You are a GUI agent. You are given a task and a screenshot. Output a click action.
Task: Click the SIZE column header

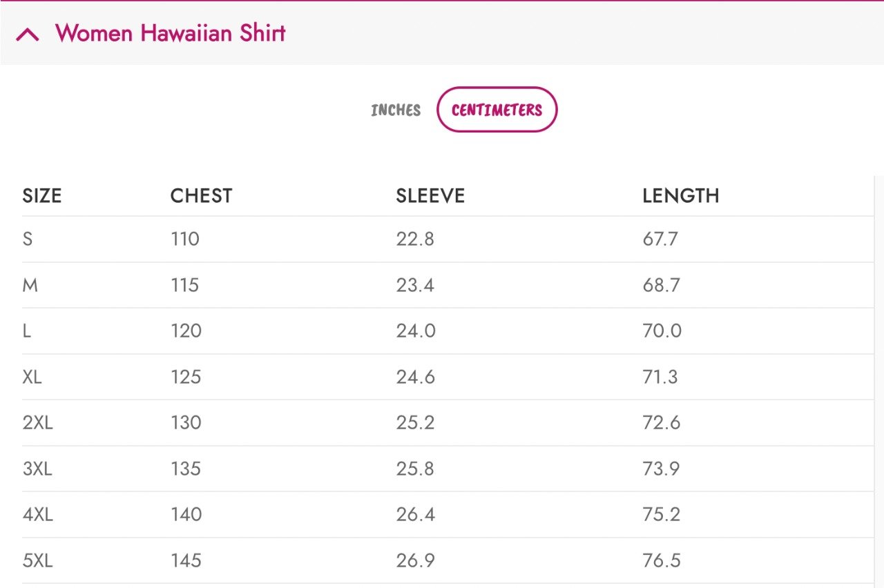point(42,196)
